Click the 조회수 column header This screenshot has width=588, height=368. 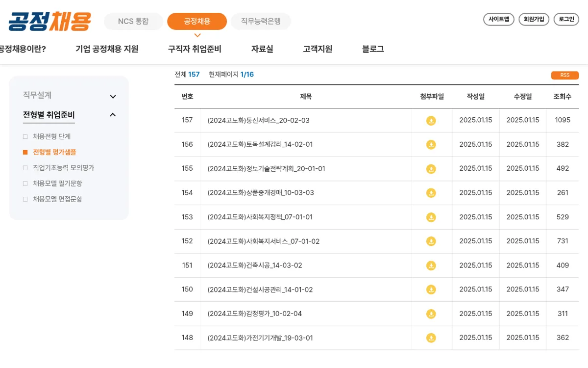click(x=563, y=97)
